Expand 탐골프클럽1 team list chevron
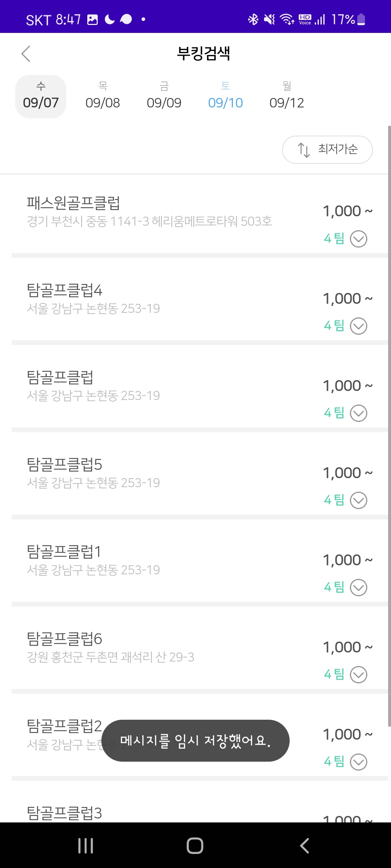Viewport: 391px width, 868px height. point(358,587)
